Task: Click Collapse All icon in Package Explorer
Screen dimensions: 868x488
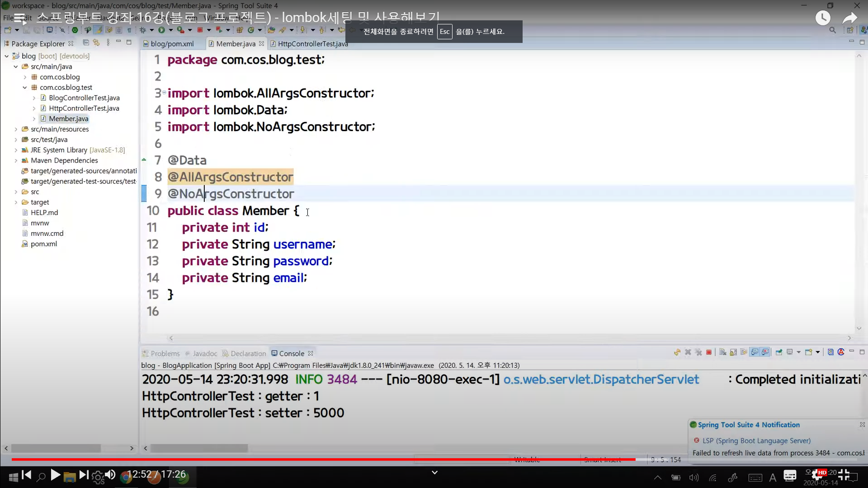Action: click(x=86, y=42)
